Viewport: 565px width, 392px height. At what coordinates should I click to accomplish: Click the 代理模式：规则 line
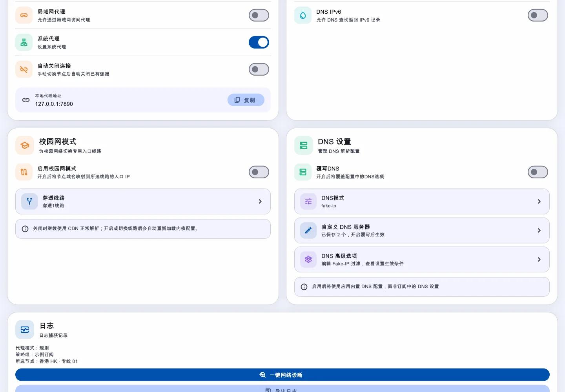32,348
